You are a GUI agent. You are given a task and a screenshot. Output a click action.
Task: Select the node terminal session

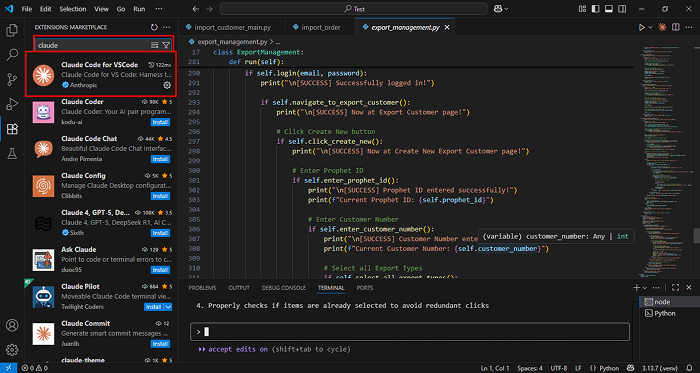click(x=666, y=302)
